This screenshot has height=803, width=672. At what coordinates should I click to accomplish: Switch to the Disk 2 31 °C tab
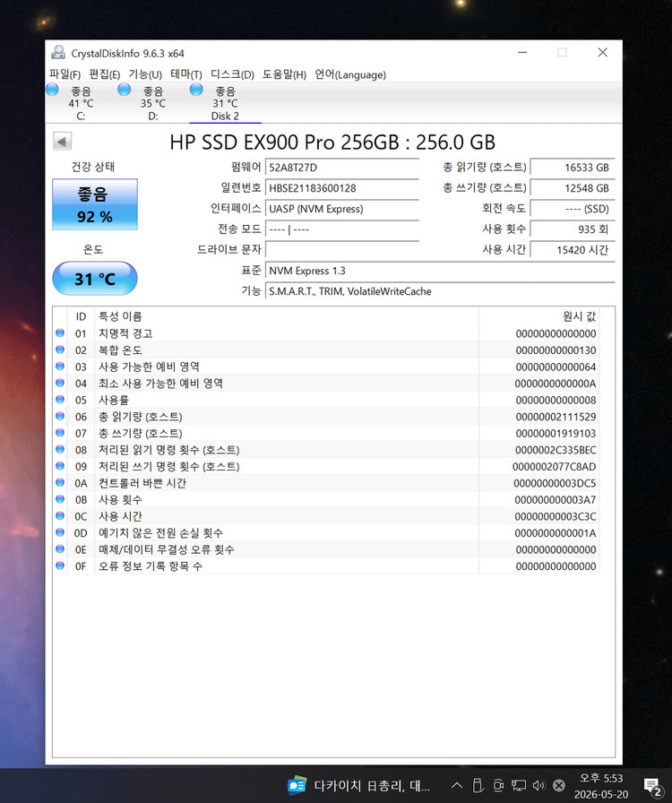click(226, 103)
